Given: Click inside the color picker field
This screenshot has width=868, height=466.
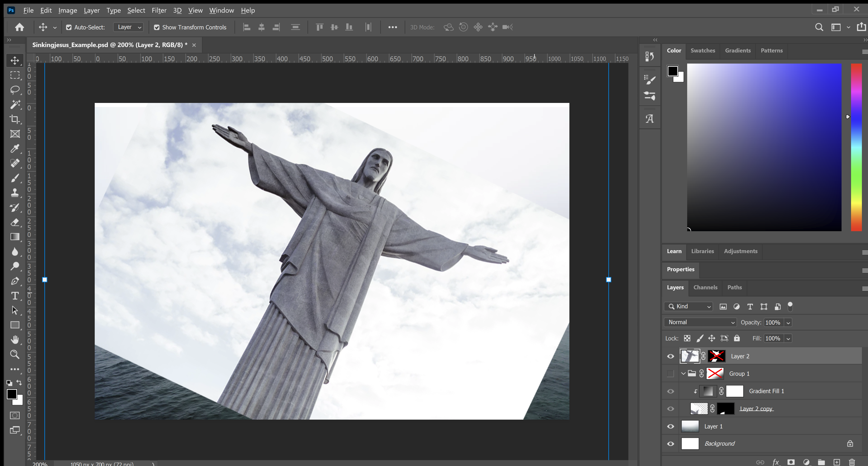Looking at the screenshot, I should (x=764, y=147).
